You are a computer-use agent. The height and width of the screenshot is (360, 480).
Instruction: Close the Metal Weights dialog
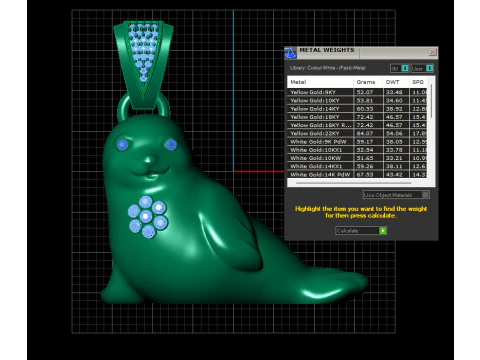[432, 52]
